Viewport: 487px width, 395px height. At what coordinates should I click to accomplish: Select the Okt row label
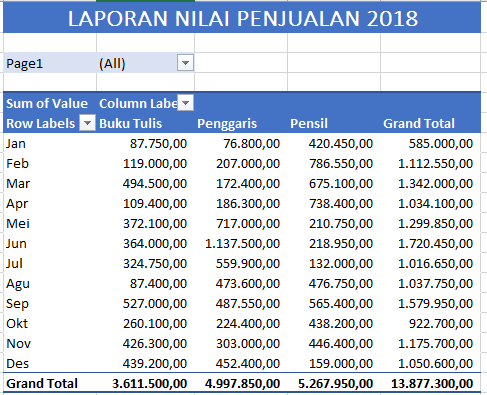(x=17, y=323)
